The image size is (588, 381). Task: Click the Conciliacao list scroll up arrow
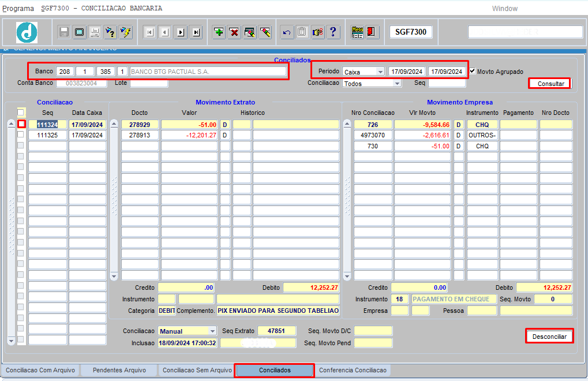pyautogui.click(x=11, y=124)
